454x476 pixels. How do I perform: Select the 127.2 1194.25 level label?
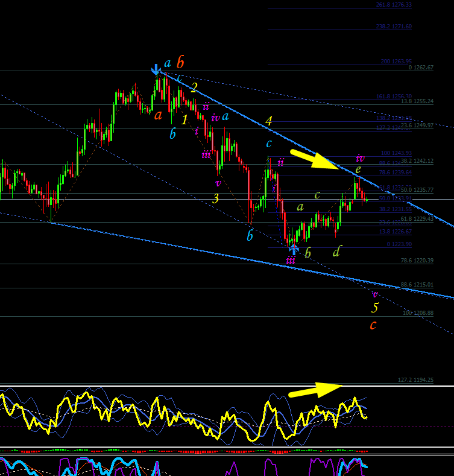point(416,379)
